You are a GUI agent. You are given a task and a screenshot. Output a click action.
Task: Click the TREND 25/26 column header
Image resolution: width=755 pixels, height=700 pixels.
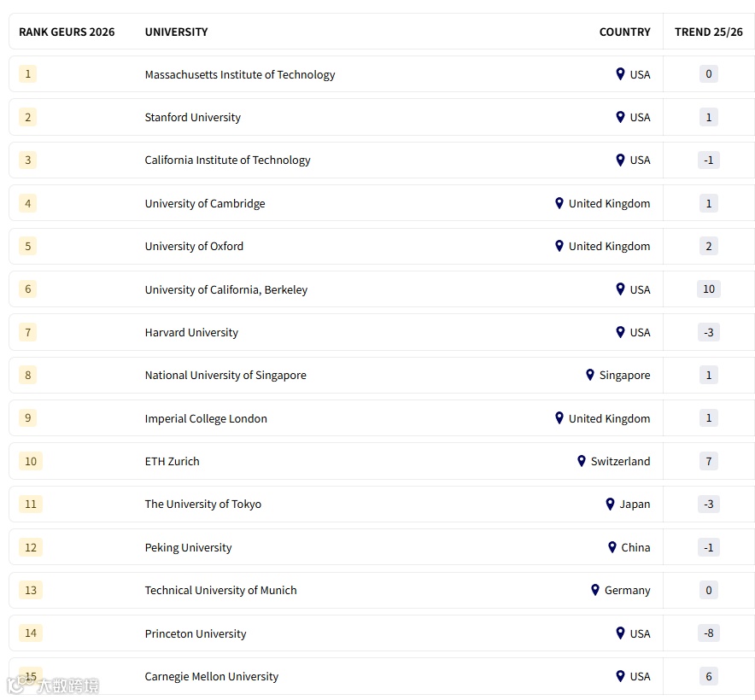click(x=708, y=32)
